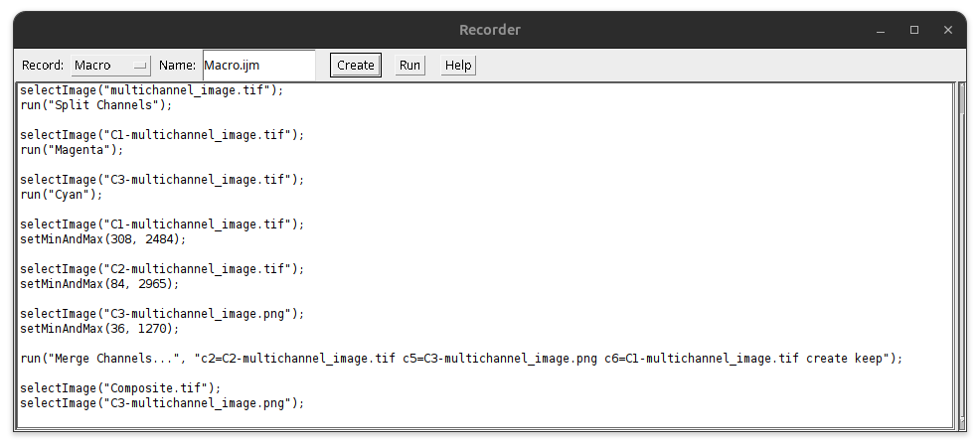Screen dimensions: 980x448
Task: Maximize the Recorder window
Action: 914,30
